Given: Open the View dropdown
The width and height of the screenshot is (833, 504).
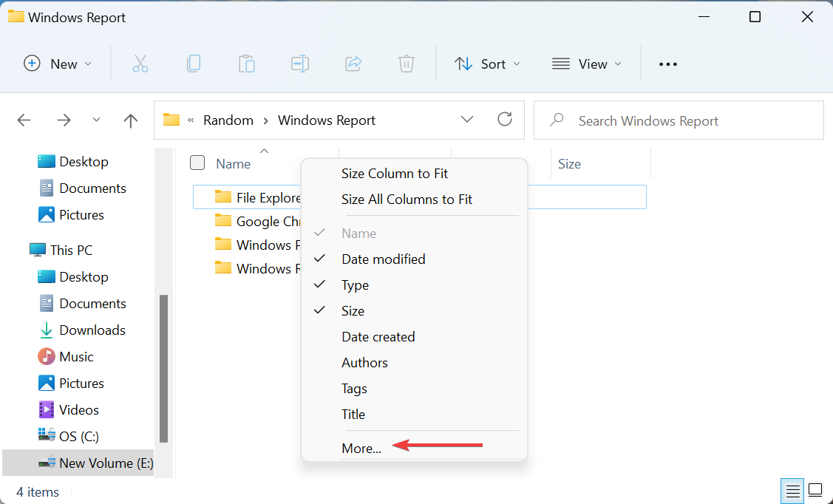Looking at the screenshot, I should point(586,64).
